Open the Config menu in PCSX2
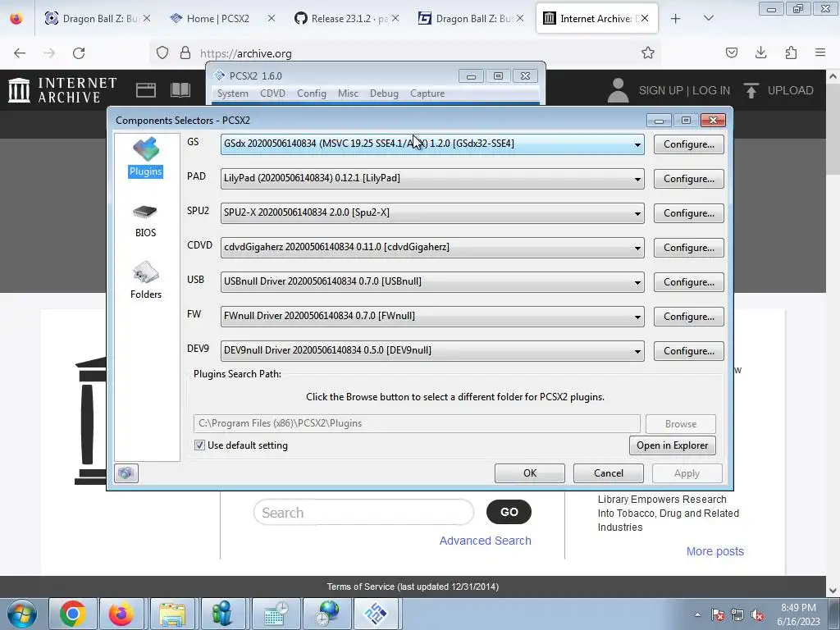The height and width of the screenshot is (630, 840). (x=311, y=94)
